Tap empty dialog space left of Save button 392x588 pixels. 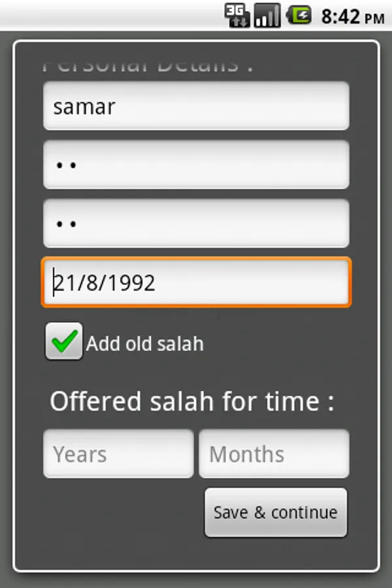tap(118, 513)
